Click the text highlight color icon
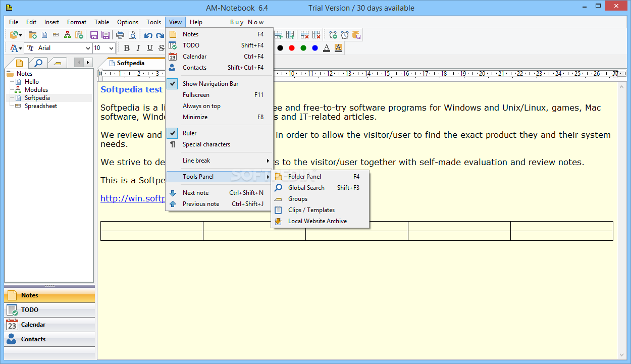 pyautogui.click(x=338, y=48)
